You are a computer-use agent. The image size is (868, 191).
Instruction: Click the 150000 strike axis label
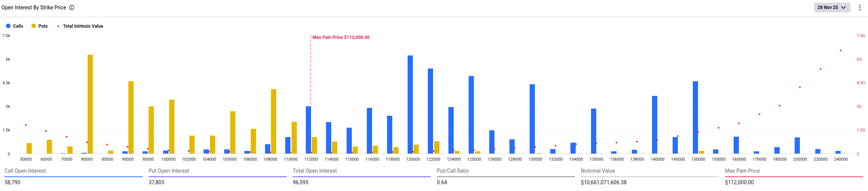(698, 159)
